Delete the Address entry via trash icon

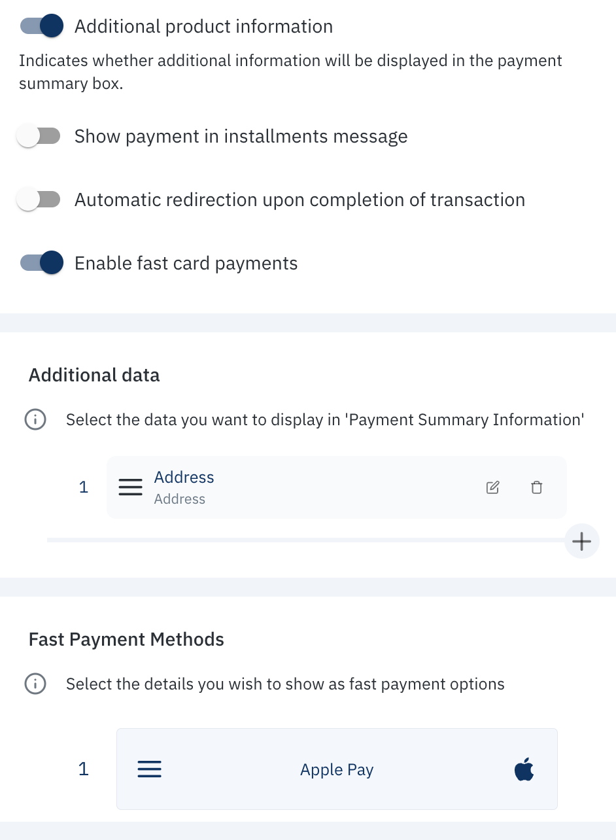pyautogui.click(x=536, y=487)
